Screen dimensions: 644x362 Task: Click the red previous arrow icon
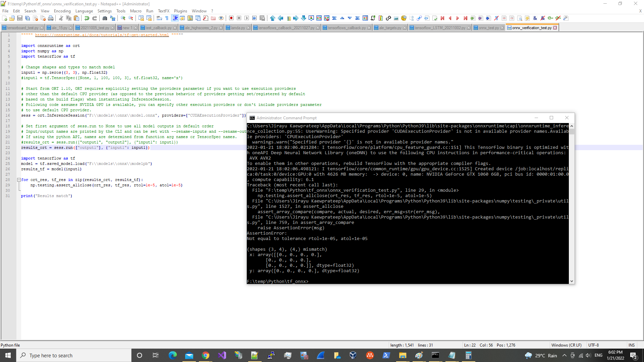[x=450, y=18]
